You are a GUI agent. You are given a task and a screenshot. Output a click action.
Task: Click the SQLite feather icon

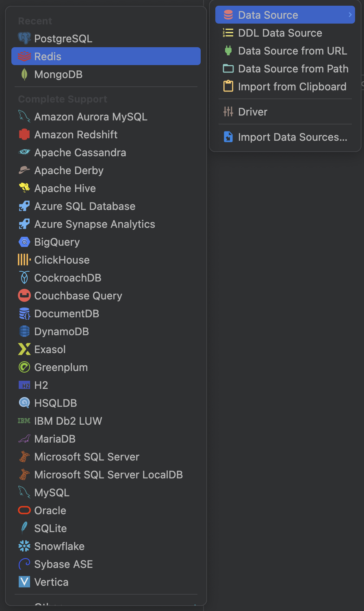[24, 528]
